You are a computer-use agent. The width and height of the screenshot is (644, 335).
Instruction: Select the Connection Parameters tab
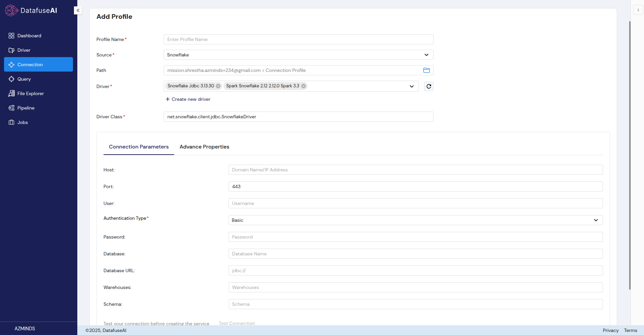tap(138, 147)
